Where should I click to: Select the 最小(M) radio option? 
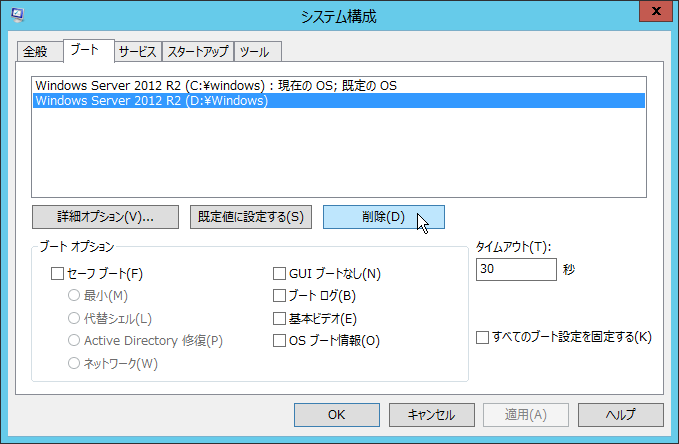pos(74,295)
